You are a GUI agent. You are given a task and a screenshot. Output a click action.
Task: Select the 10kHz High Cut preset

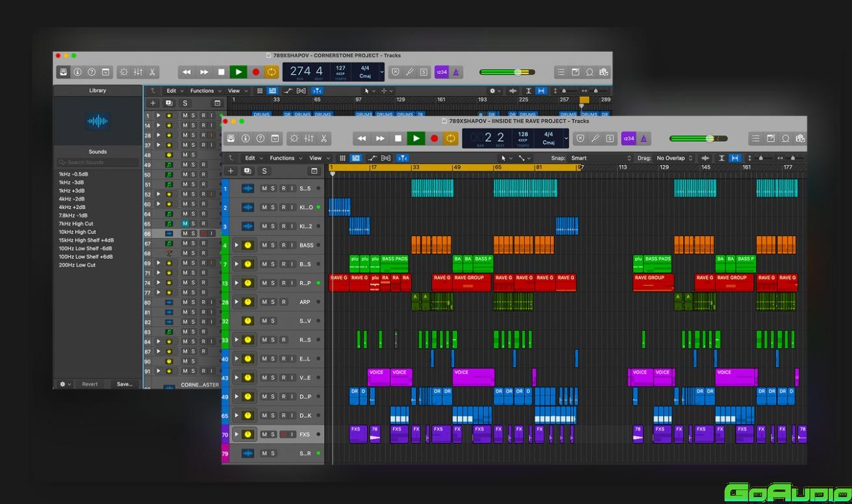pyautogui.click(x=77, y=232)
